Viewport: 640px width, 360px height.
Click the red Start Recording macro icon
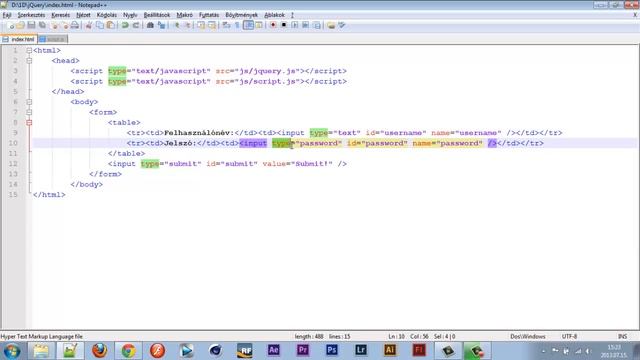[x=273, y=25]
